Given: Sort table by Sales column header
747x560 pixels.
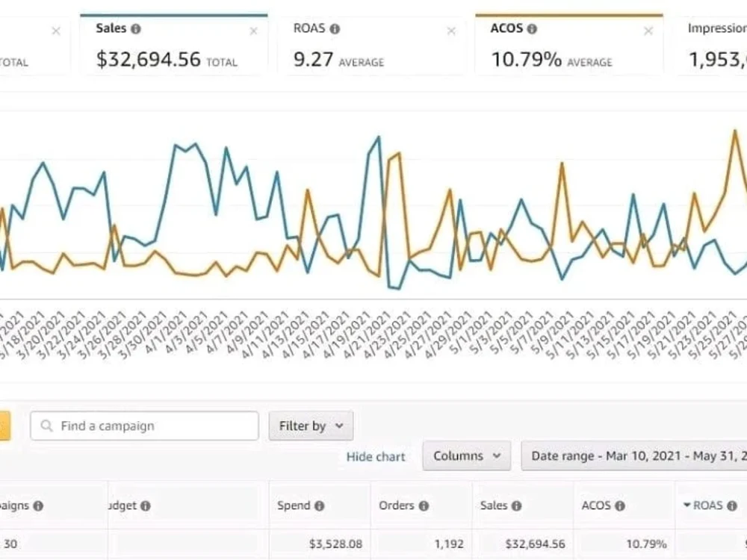Looking at the screenshot, I should 494,505.
